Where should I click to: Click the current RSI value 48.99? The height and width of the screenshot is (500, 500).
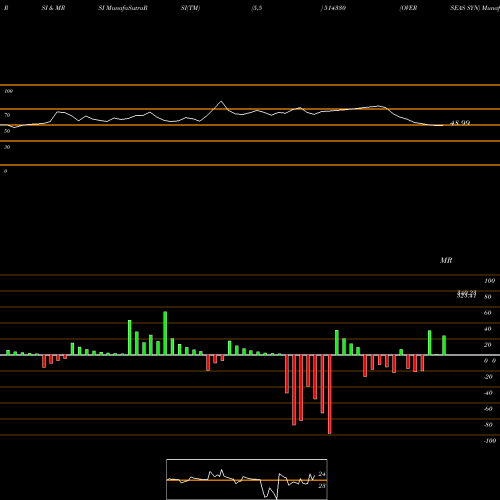click(460, 123)
